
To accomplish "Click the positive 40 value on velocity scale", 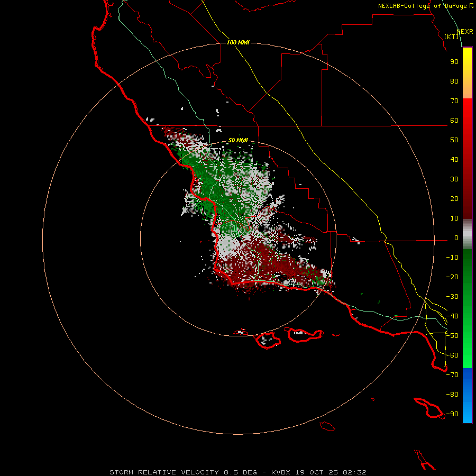I will [454, 159].
